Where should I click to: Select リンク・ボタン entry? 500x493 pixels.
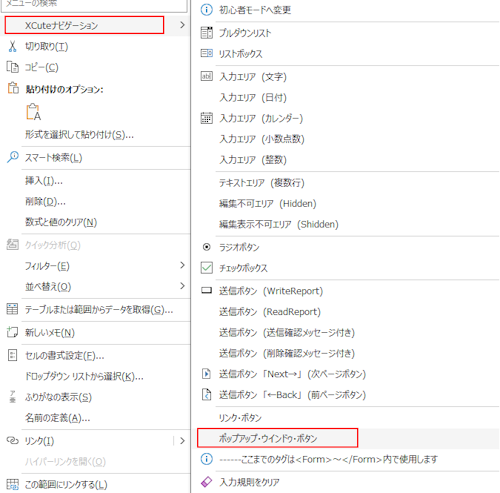pyautogui.click(x=346, y=417)
